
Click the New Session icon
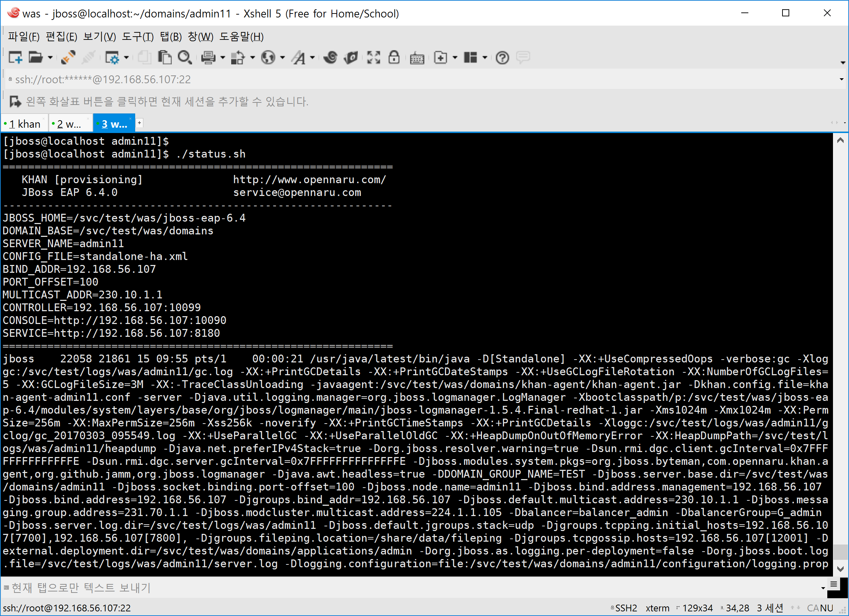15,58
